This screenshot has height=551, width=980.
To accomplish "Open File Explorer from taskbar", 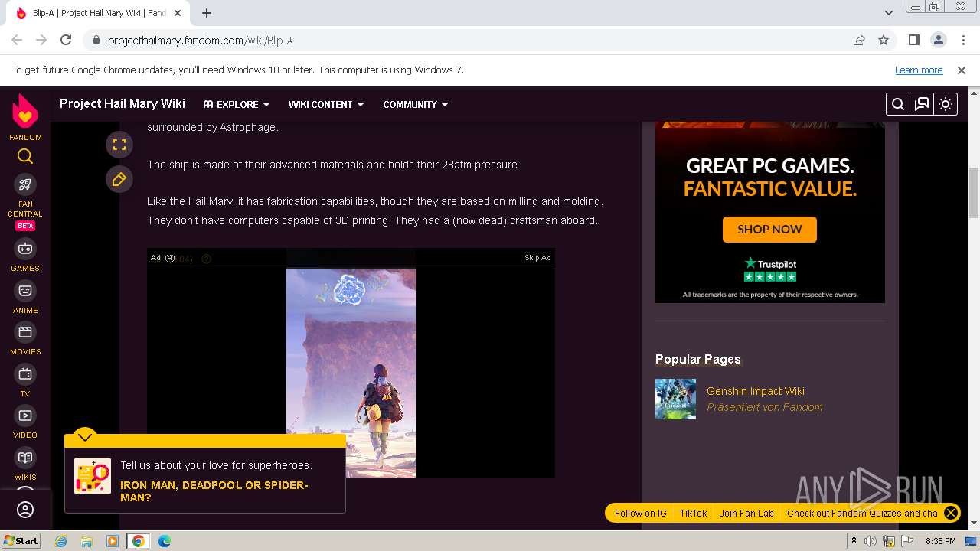I will point(87,541).
